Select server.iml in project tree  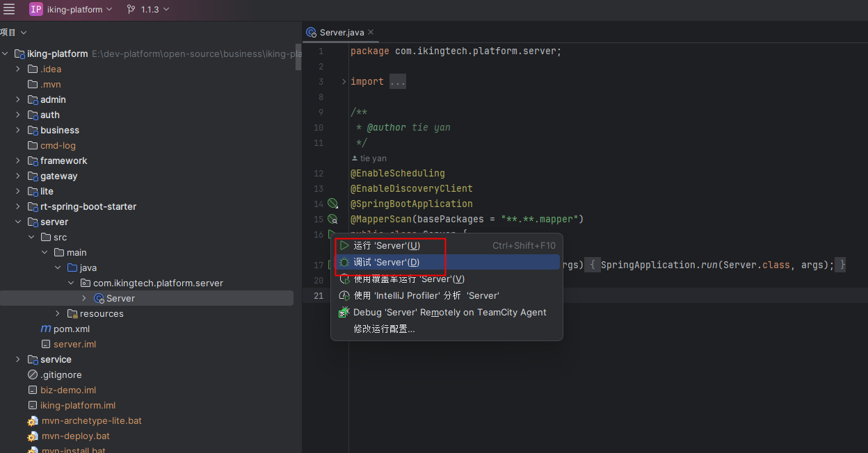tap(74, 344)
